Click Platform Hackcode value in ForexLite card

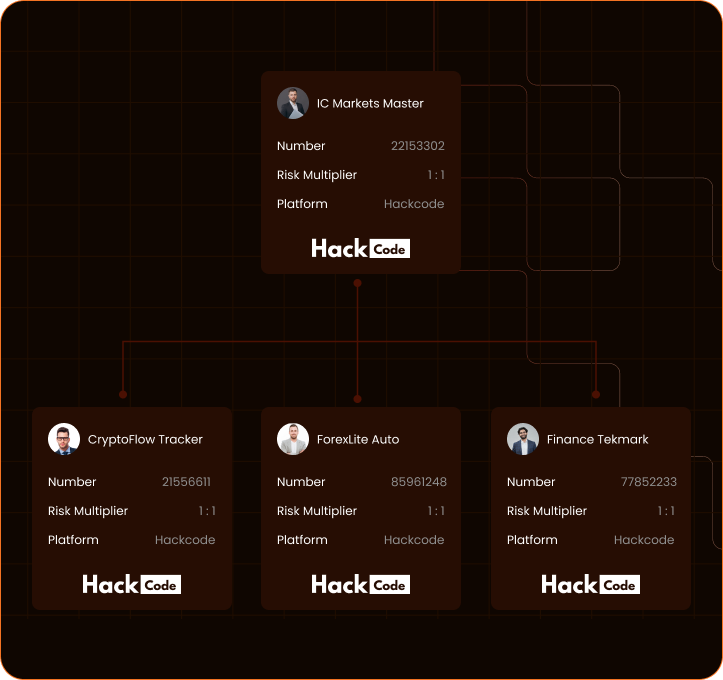[x=414, y=540]
